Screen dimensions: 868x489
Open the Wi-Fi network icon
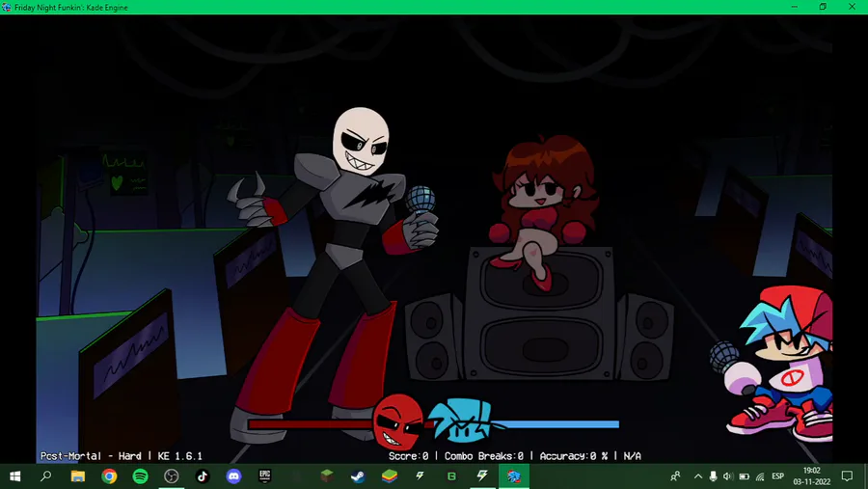760,476
